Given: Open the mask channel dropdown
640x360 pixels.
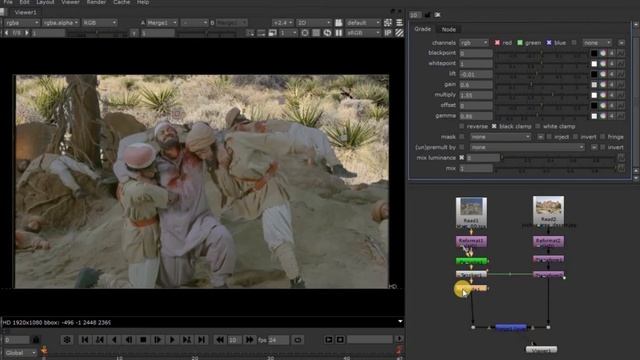Looking at the screenshot, I should tap(500, 137).
